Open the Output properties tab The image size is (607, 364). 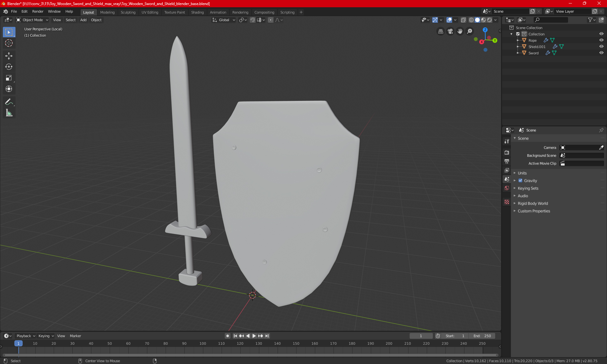(x=507, y=161)
